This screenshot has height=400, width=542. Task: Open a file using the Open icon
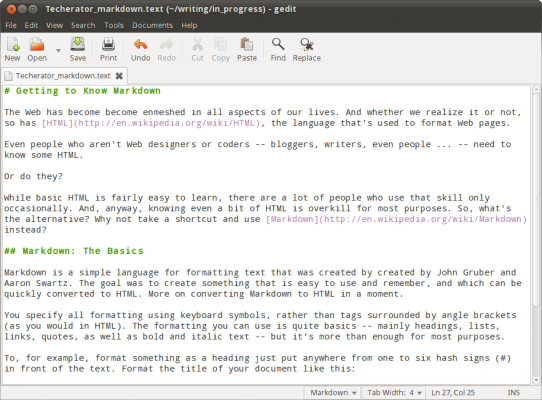[37, 49]
